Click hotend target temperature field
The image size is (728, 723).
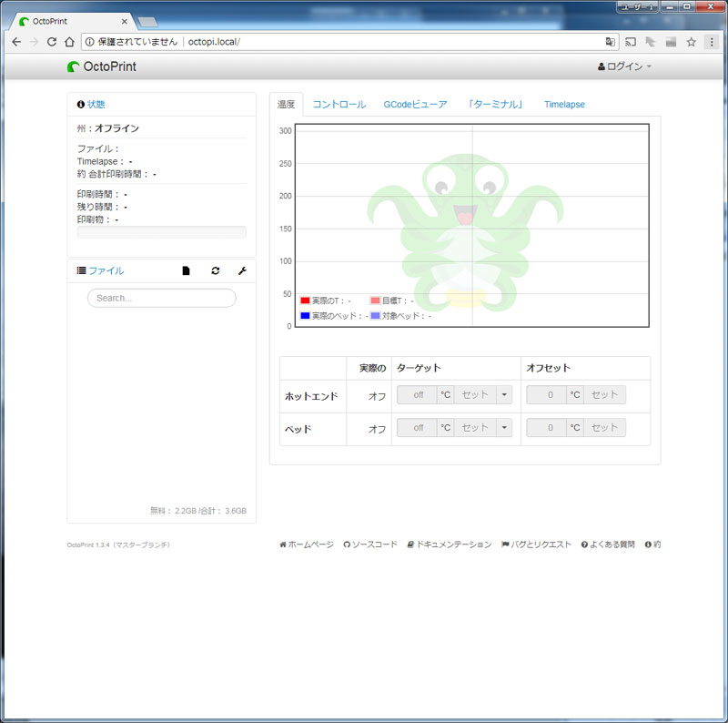point(417,395)
